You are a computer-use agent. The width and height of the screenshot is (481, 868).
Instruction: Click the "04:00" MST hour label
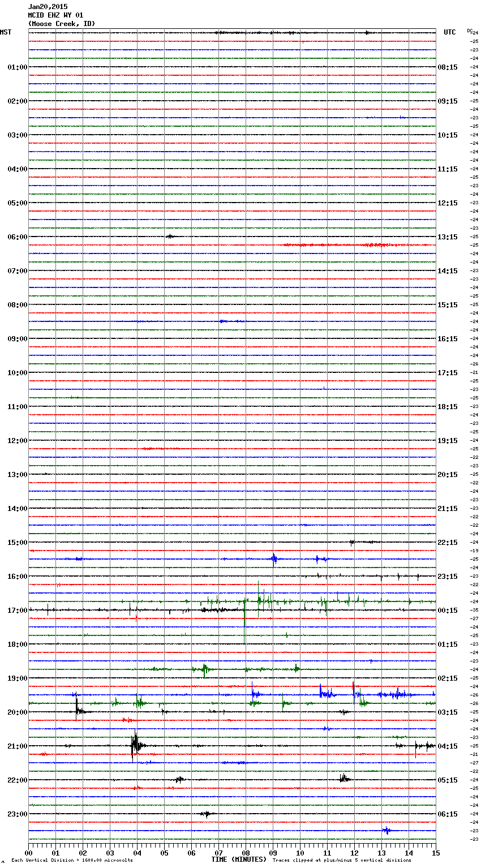coord(18,169)
